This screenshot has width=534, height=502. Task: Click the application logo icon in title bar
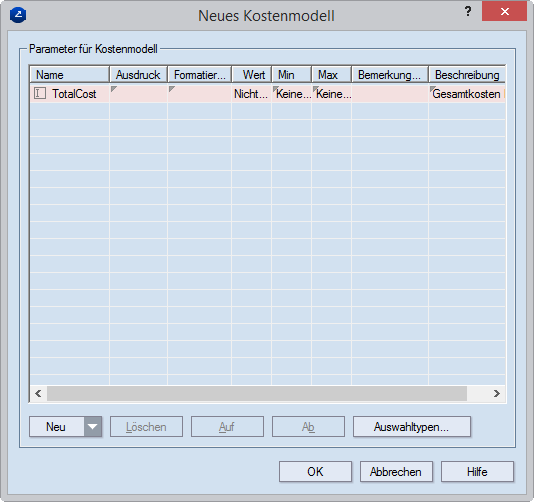pos(18,15)
